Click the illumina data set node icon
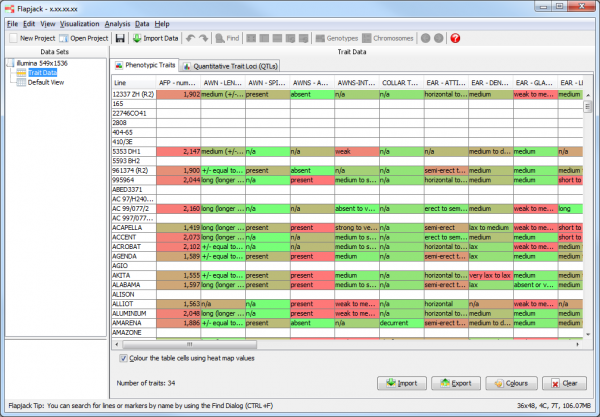 coord(10,63)
